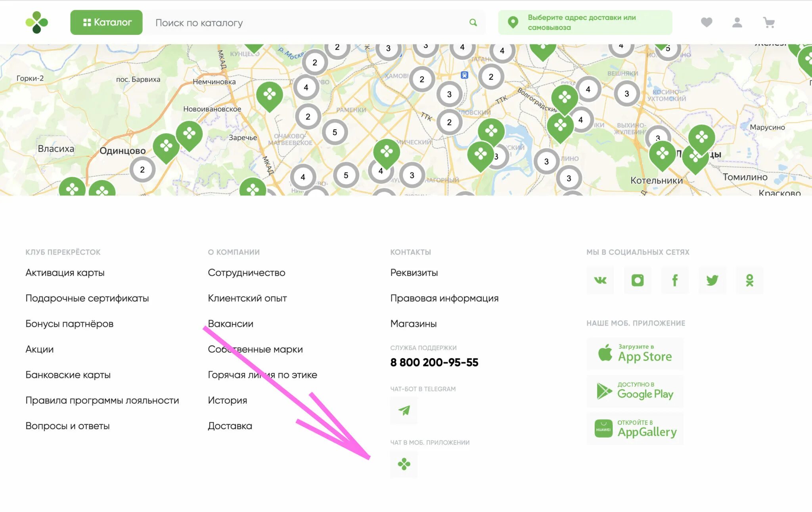Open the Вакансии link

[x=230, y=324]
